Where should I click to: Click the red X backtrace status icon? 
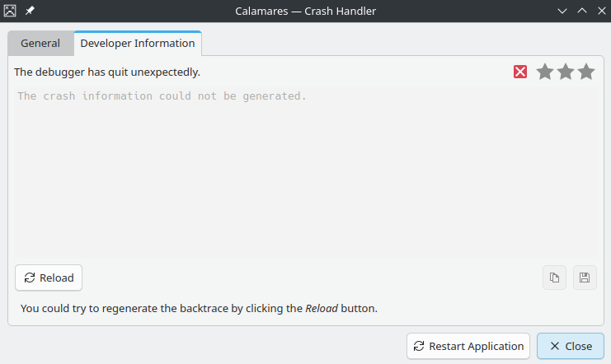pos(520,72)
